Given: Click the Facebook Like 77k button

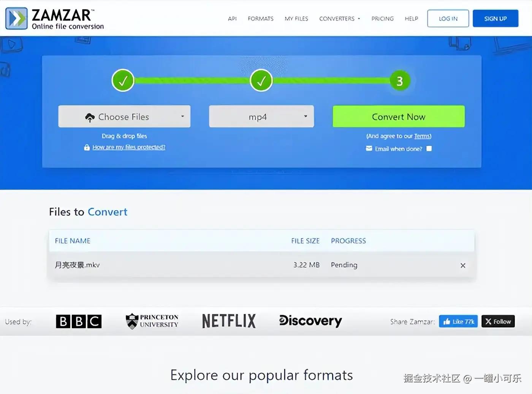Looking at the screenshot, I should point(458,322).
